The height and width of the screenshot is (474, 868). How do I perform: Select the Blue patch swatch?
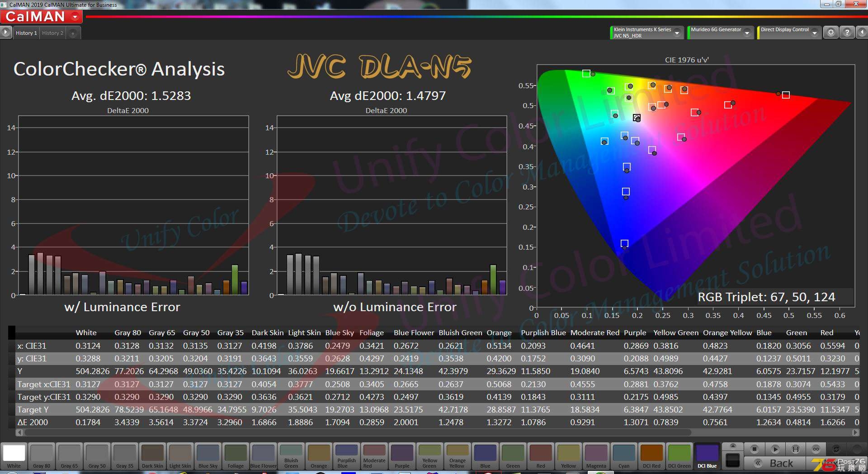[485, 456]
